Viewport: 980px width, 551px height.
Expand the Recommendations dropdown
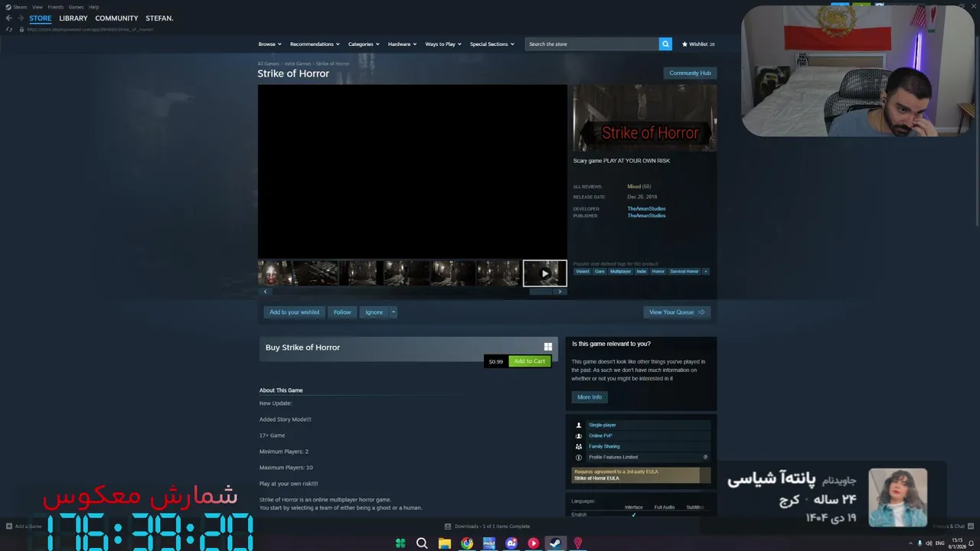(x=315, y=44)
